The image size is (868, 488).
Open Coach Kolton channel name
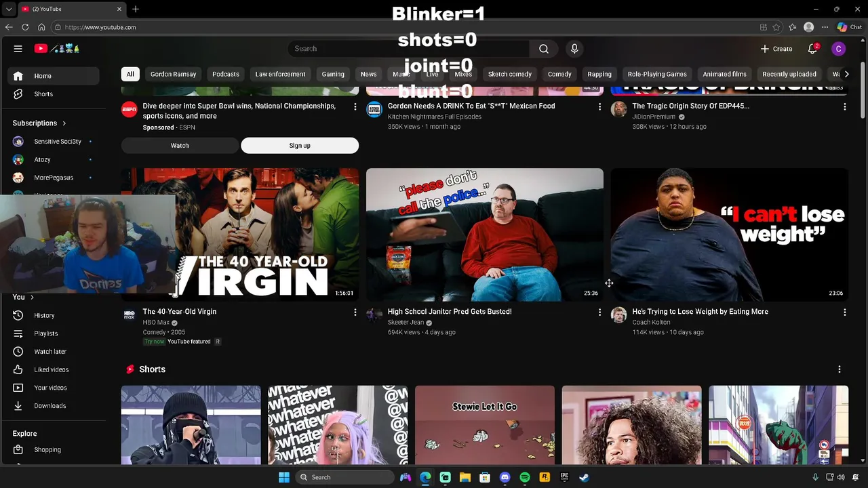(x=651, y=323)
